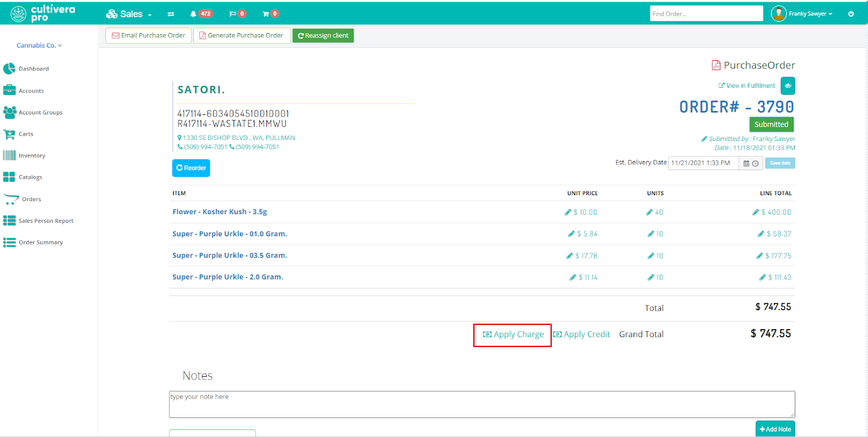Open View in Fulfillment link
Viewport: 868px width, 437px height.
746,86
